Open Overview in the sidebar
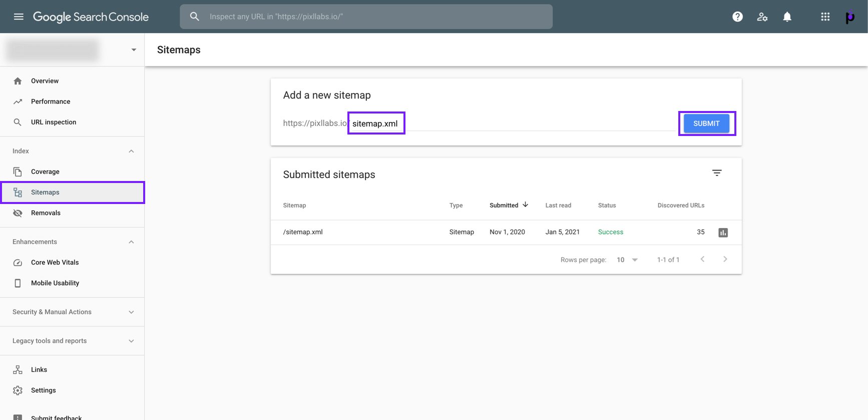 (x=72, y=81)
